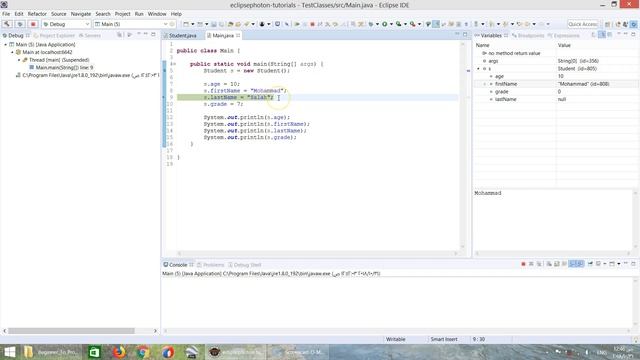Click the Resume icon in Debug view header

click(129, 35)
